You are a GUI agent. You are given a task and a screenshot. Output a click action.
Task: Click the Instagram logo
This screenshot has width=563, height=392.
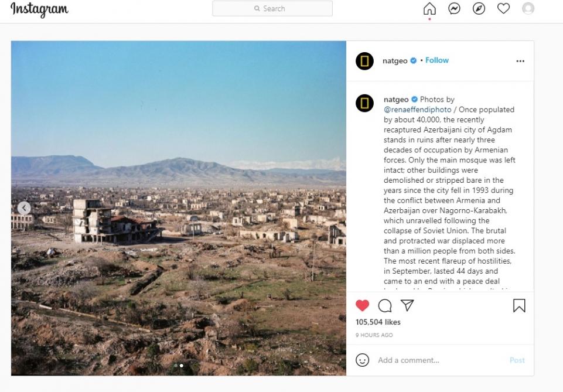(x=39, y=10)
